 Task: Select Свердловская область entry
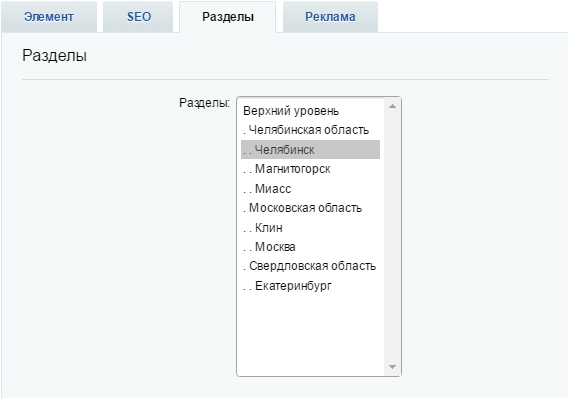pos(310,266)
